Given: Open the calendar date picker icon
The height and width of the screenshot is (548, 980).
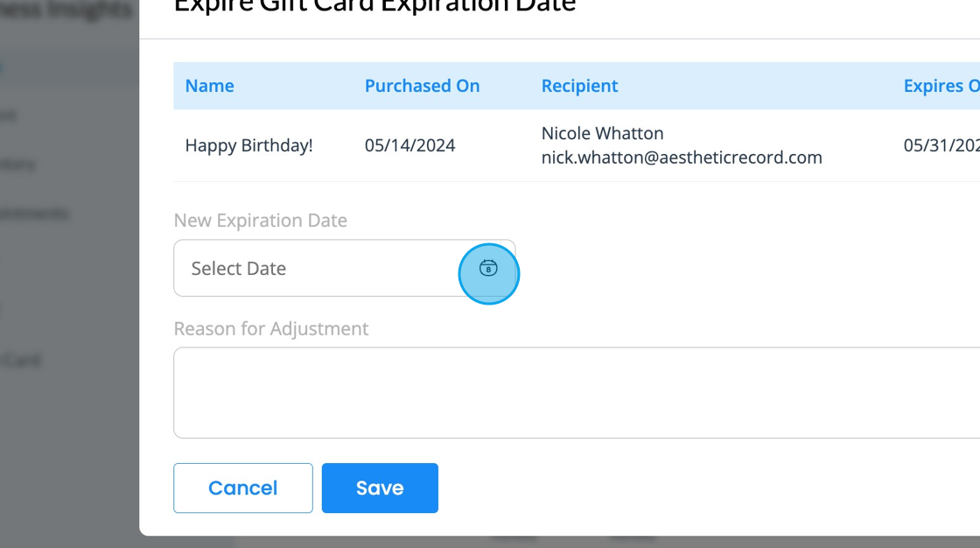Looking at the screenshot, I should click(x=488, y=269).
